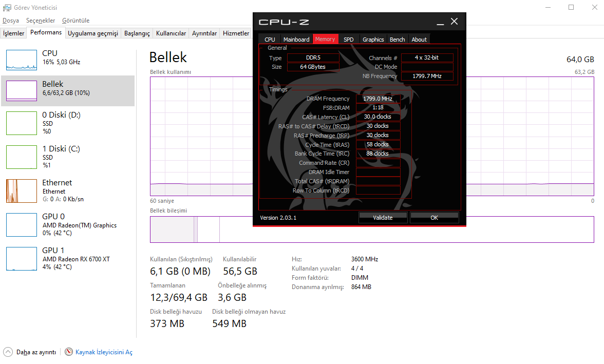
Task: Close the CPU-Z window
Action: [455, 22]
